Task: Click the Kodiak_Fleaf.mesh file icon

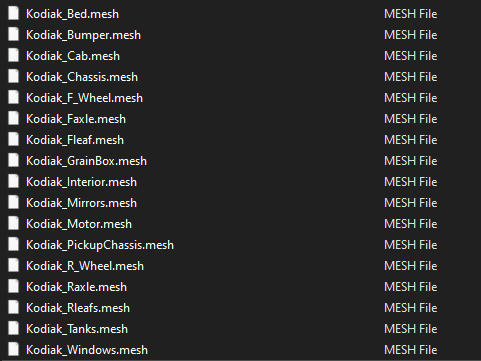Action: (13, 140)
